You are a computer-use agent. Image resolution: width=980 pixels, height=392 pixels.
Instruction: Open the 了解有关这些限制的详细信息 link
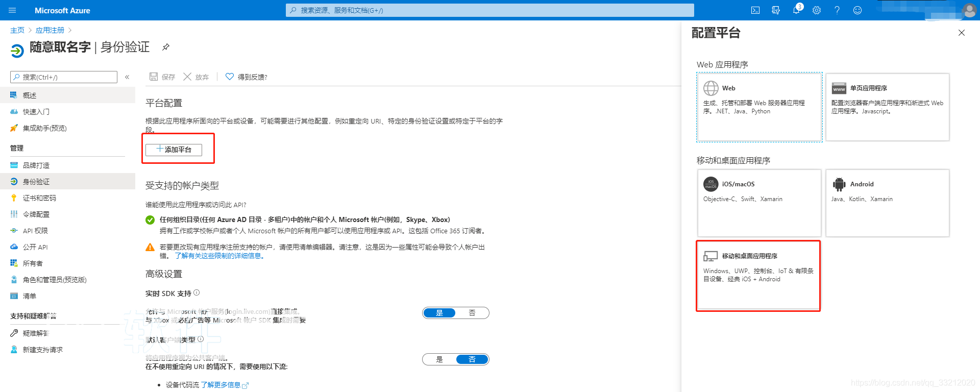220,256
